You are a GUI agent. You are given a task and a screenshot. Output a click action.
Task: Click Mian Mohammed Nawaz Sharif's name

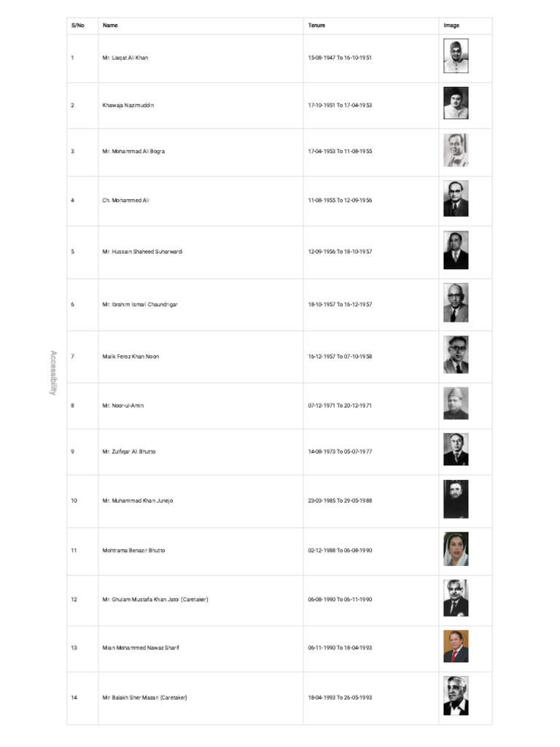[x=141, y=647]
